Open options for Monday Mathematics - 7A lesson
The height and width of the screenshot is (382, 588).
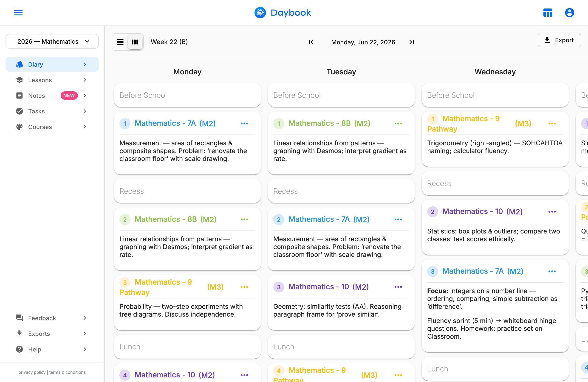244,124
